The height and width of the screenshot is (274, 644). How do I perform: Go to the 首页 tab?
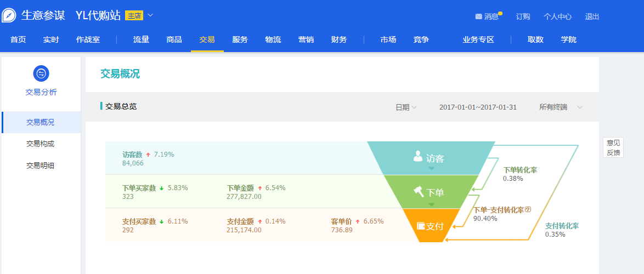click(x=18, y=40)
